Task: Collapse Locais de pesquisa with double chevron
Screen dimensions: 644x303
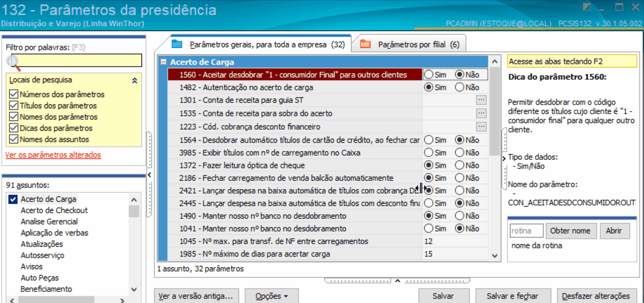Action: (x=135, y=81)
